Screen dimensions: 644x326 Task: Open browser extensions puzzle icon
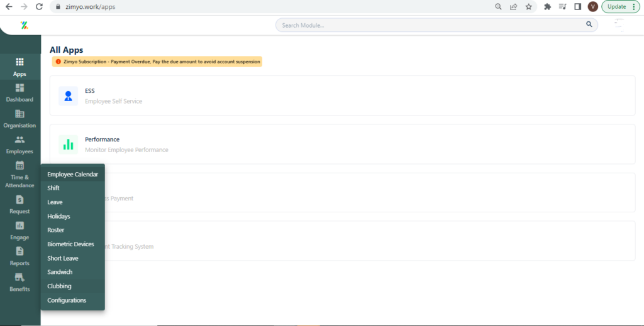pyautogui.click(x=547, y=6)
